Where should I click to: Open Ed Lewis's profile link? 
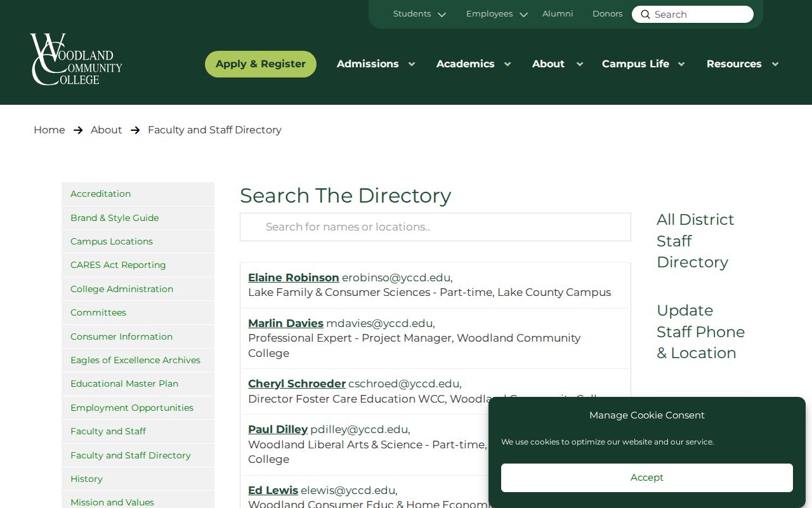coord(273,490)
